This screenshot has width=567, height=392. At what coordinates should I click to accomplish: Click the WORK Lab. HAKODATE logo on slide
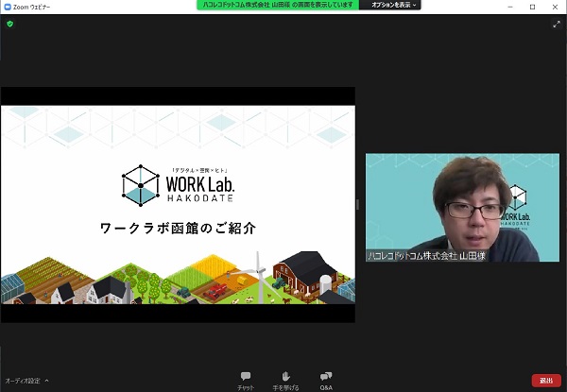[179, 185]
